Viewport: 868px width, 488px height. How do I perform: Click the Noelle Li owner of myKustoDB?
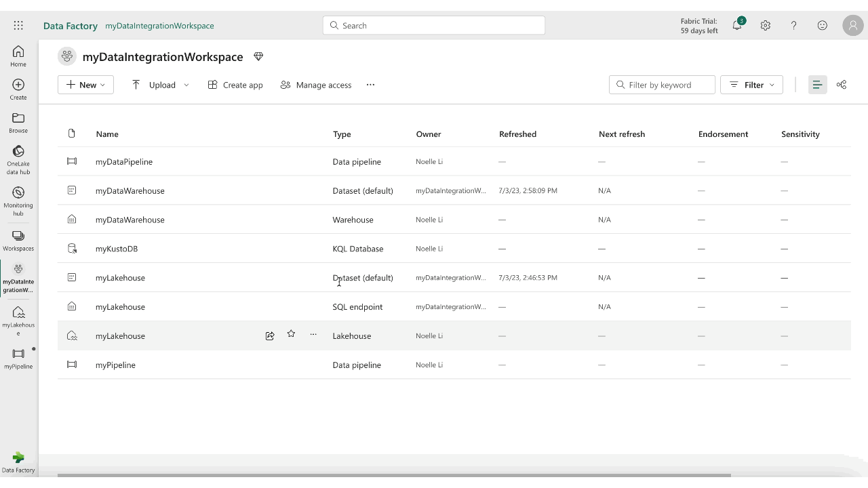pos(429,249)
